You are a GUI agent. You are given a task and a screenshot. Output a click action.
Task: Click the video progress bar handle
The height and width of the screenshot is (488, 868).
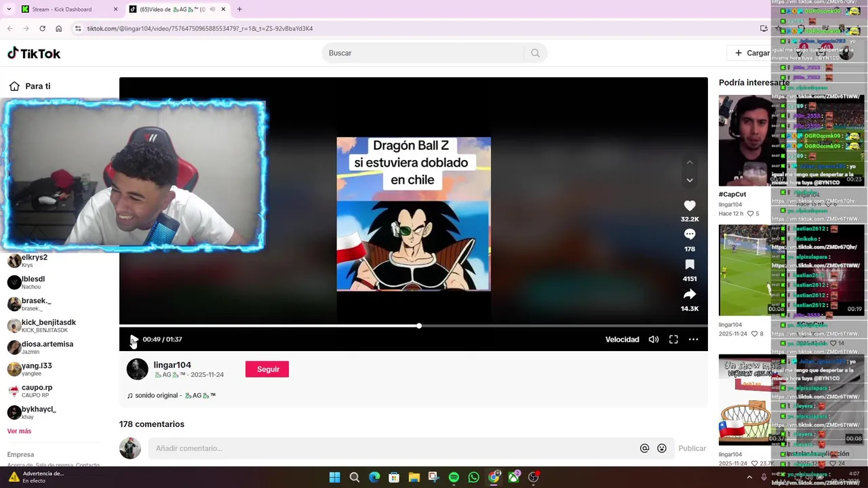[419, 326]
